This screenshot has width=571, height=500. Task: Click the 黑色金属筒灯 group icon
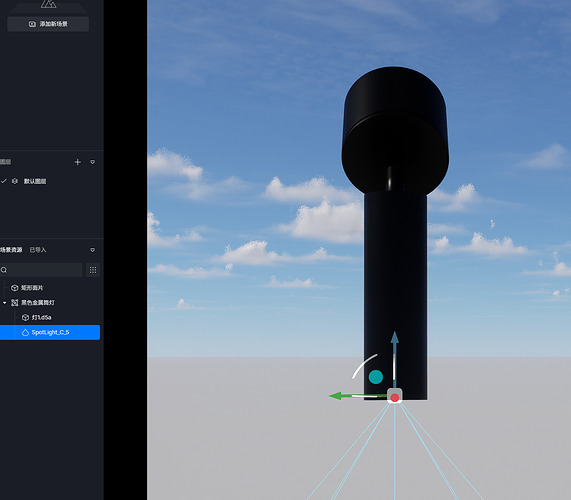[15, 303]
